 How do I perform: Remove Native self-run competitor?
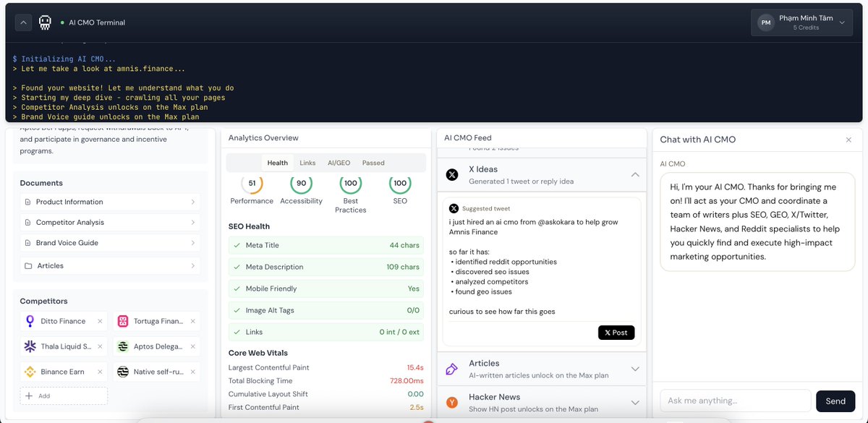[192, 372]
